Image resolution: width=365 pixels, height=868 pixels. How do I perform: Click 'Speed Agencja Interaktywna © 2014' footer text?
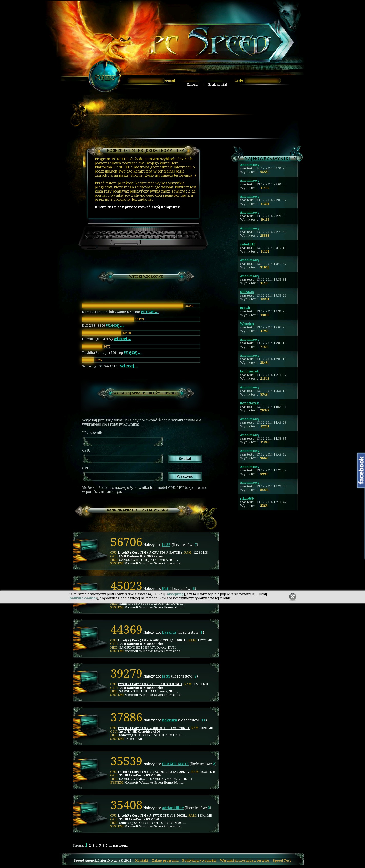[103, 860]
